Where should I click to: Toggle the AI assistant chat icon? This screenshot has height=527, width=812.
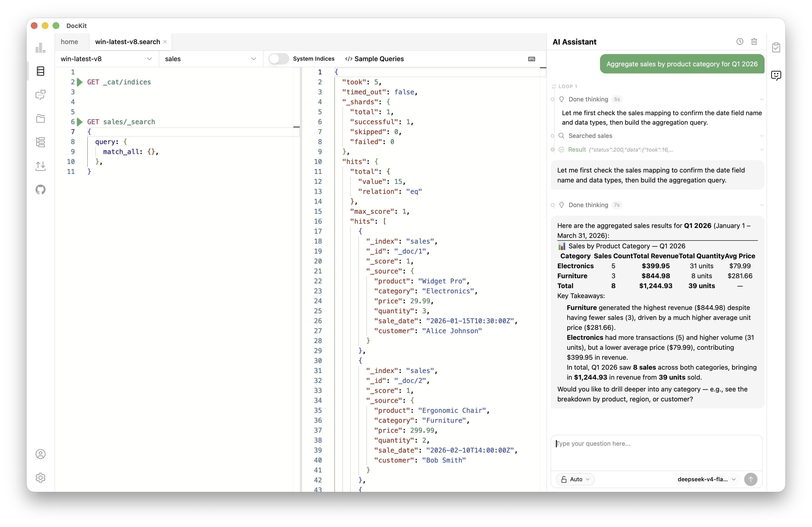coord(776,75)
